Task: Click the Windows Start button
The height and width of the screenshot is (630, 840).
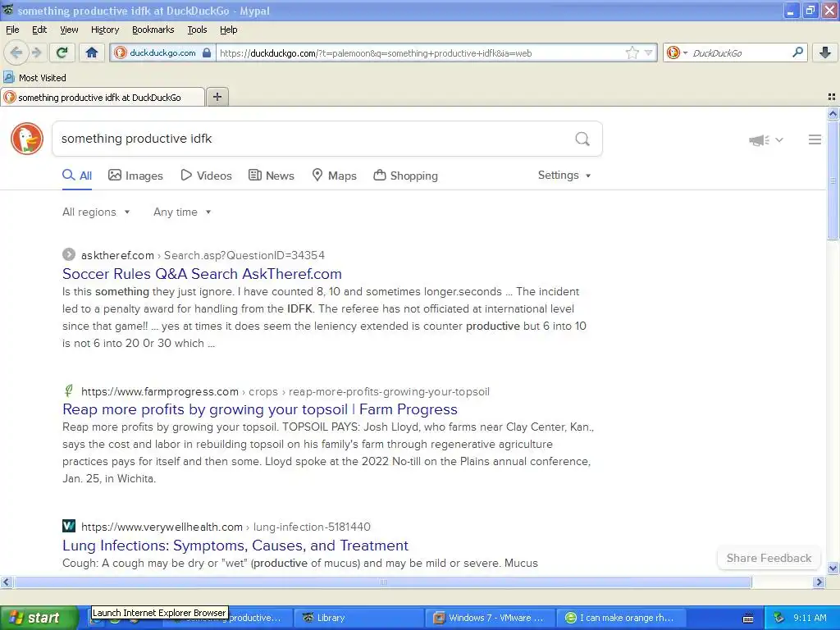Action: [39, 618]
